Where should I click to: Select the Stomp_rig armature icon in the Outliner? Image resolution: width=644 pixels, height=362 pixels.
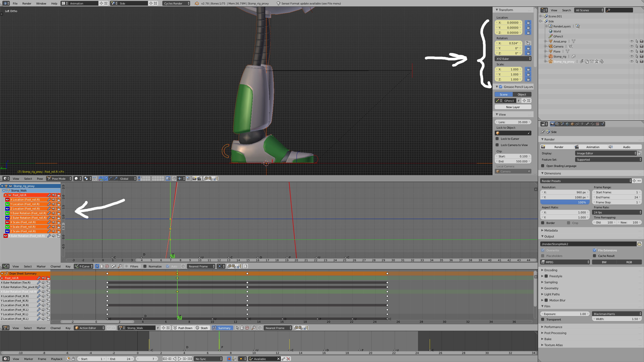[x=550, y=56]
